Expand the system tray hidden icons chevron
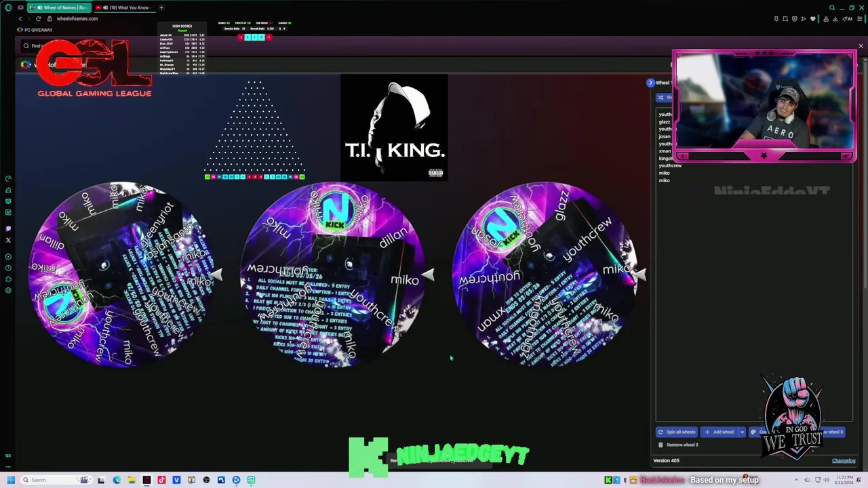 [x=797, y=480]
